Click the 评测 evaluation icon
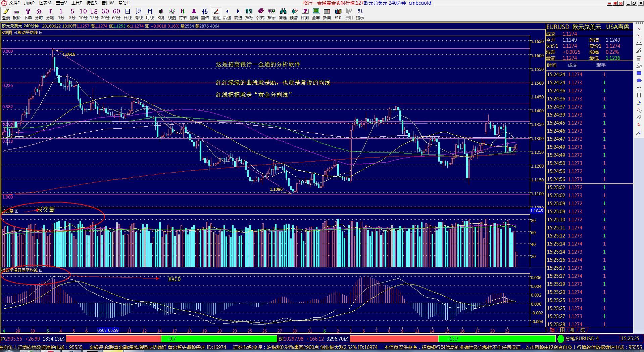Screen dimensions: 644x352 pyautogui.click(x=305, y=14)
